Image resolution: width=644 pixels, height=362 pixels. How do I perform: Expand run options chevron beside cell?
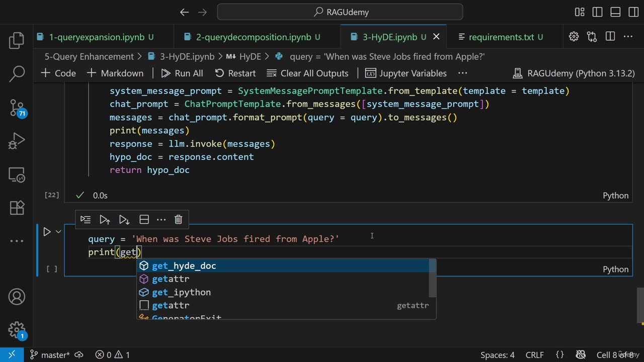tap(58, 232)
